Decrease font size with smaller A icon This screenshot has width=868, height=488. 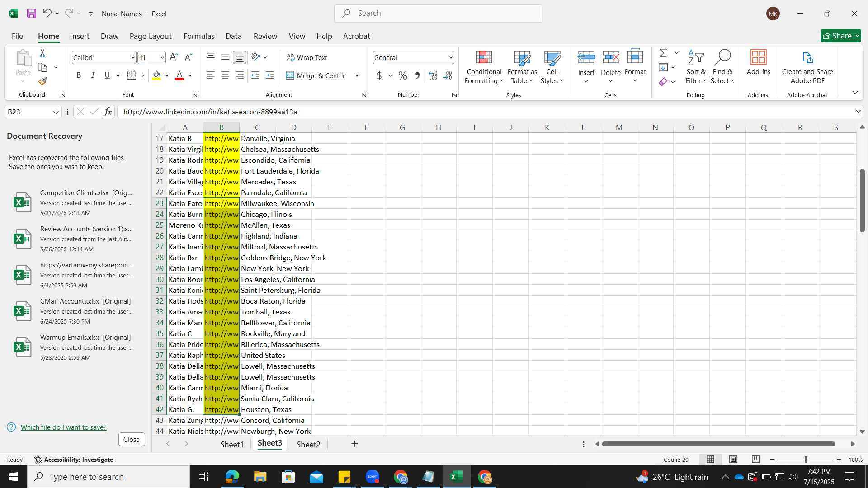(189, 57)
